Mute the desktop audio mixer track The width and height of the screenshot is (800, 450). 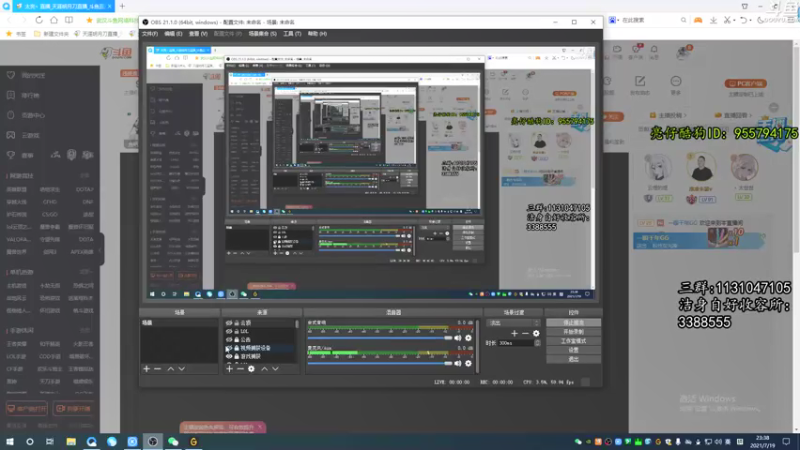(x=458, y=338)
